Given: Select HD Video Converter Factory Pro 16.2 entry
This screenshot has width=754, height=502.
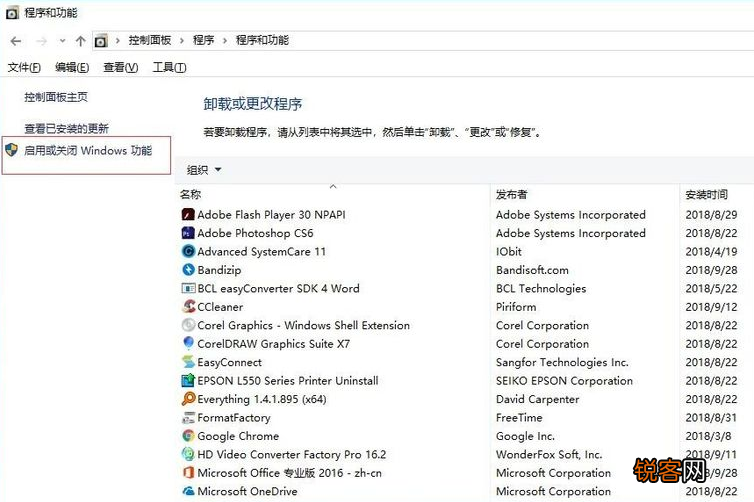Looking at the screenshot, I should point(291,454).
